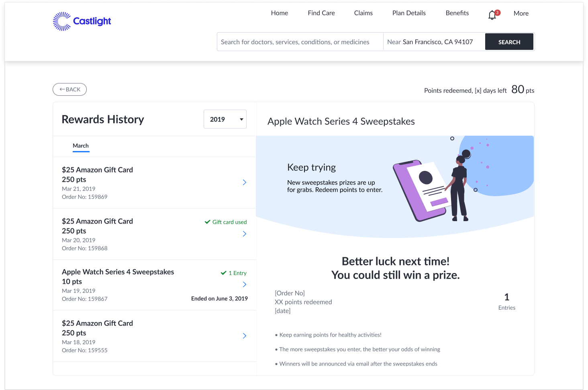Click Order No: 159867 text
Viewport: 588px width, 390px height.
[x=85, y=299]
